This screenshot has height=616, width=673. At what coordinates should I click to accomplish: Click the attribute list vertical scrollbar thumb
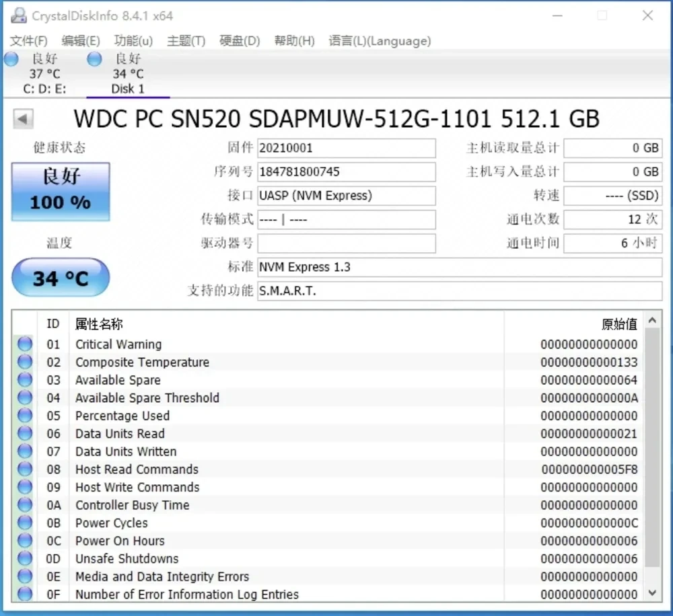(x=652, y=448)
